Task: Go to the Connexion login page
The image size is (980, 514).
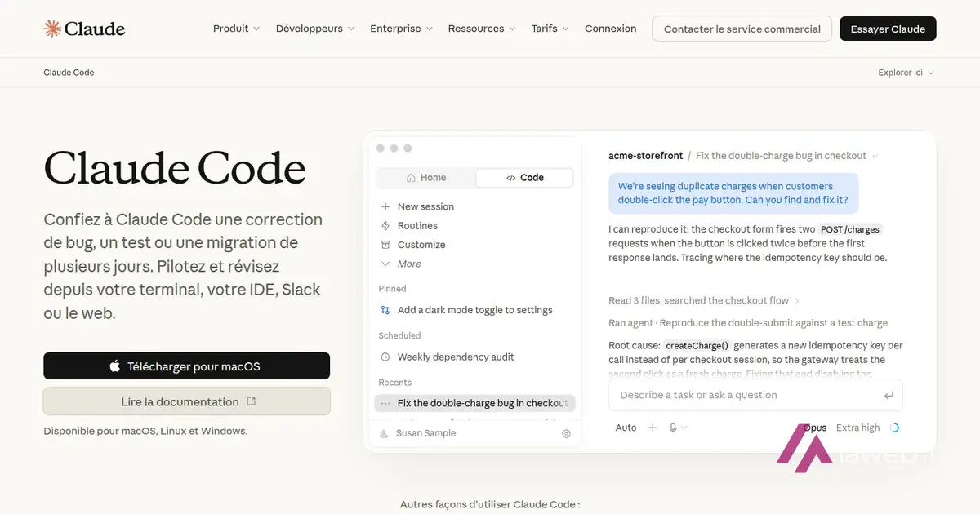Action: pyautogui.click(x=610, y=29)
